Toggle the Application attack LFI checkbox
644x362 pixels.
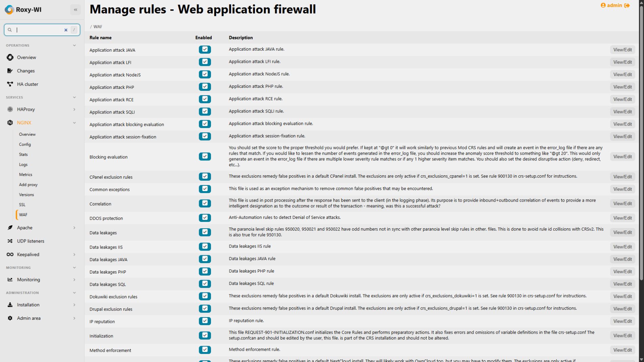click(x=205, y=62)
